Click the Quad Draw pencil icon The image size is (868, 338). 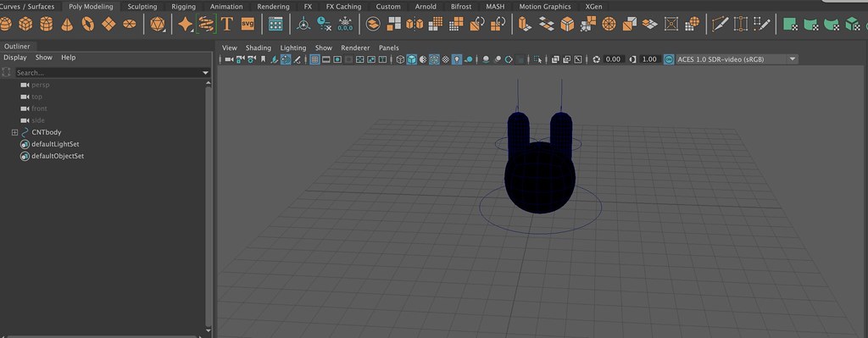tap(762, 24)
